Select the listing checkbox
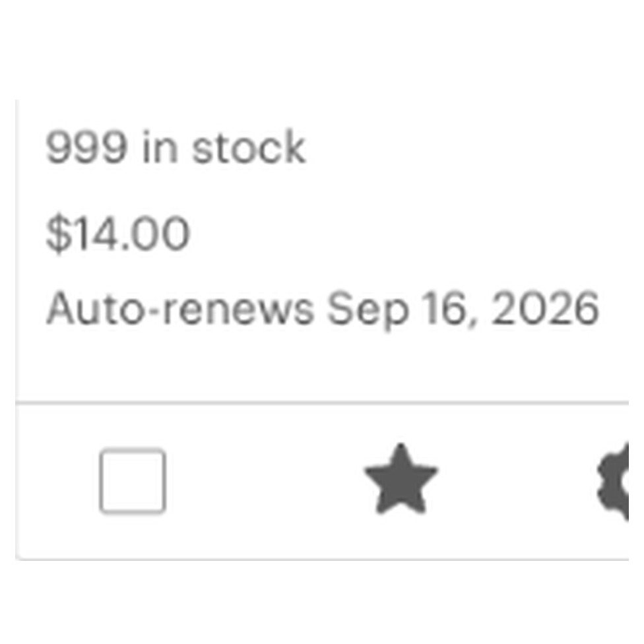 point(133,481)
